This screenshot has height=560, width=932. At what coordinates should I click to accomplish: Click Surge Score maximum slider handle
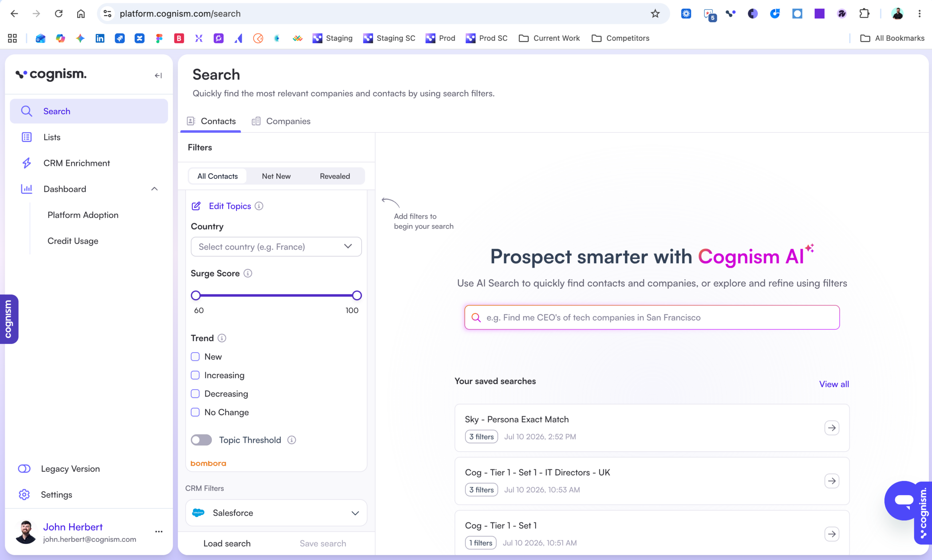click(x=357, y=295)
